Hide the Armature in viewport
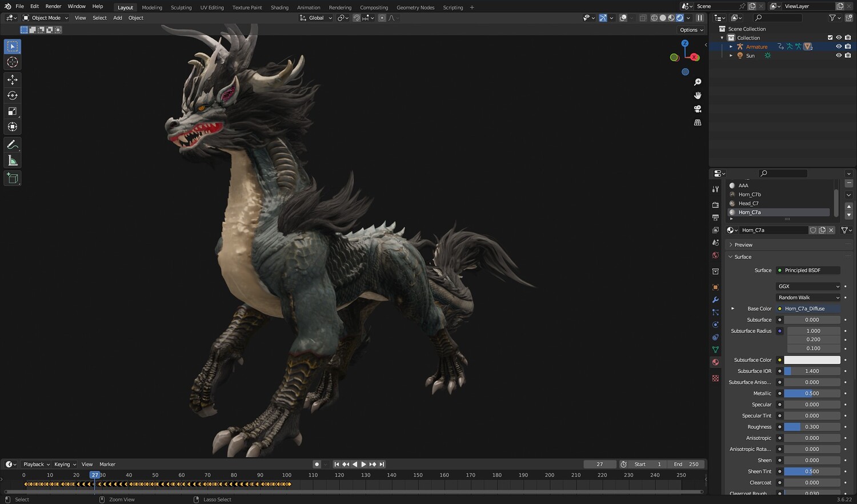This screenshot has height=504, width=857. [839, 47]
